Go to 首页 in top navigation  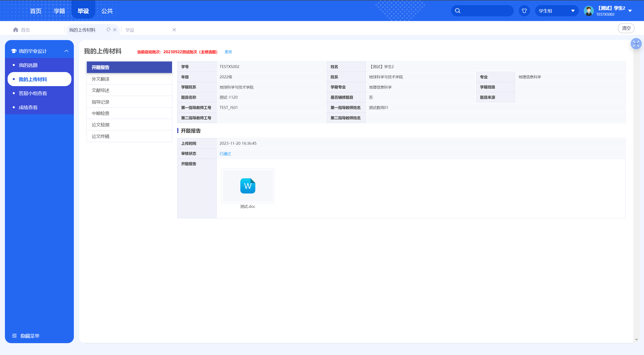pos(36,11)
